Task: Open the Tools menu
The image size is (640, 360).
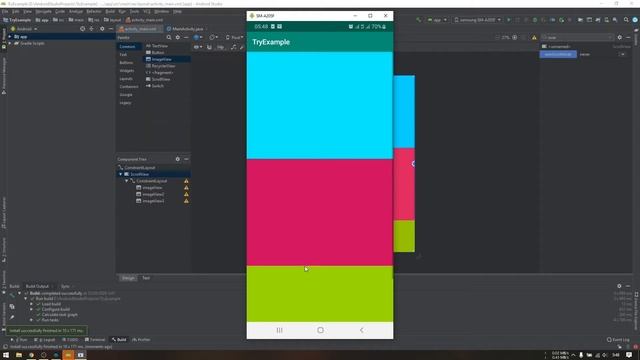Action: (x=134, y=11)
